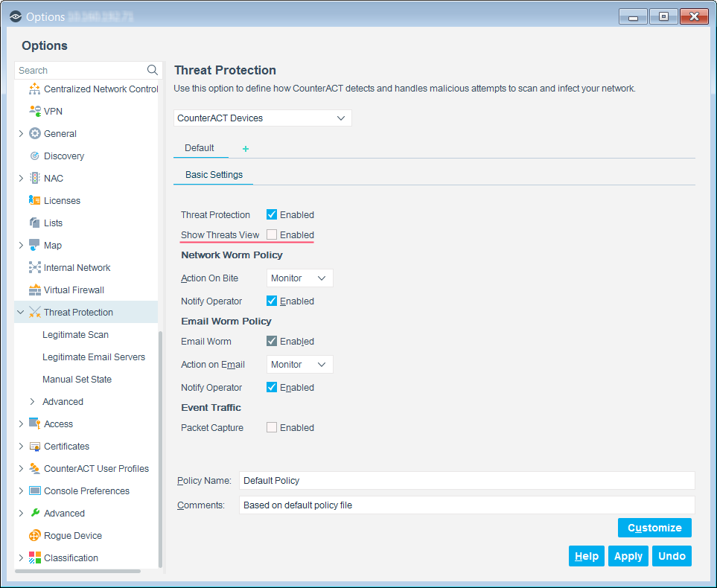Expand the Console Preferences node

coord(21,490)
